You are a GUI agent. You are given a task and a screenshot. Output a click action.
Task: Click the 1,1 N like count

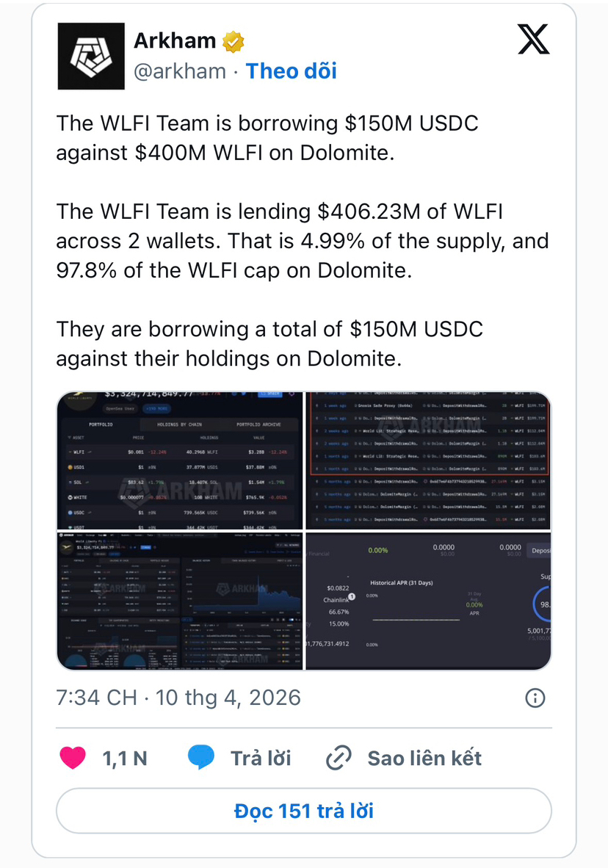124,759
